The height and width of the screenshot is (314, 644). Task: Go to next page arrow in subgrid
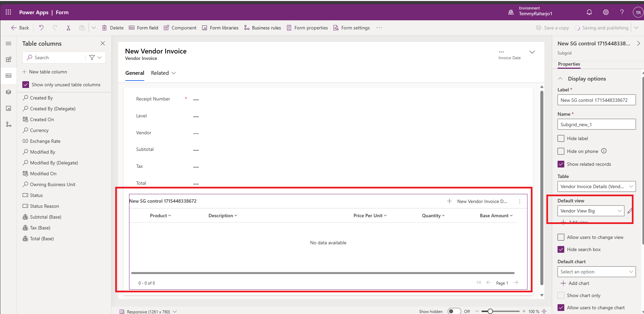tap(516, 283)
